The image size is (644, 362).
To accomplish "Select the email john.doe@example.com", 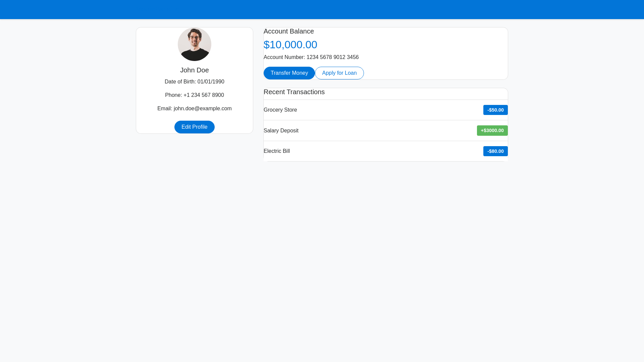I will point(194,108).
